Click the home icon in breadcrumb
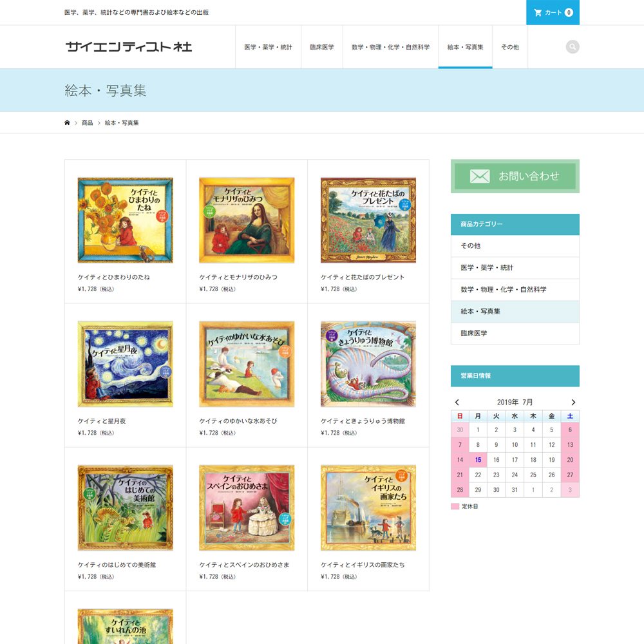The height and width of the screenshot is (644, 644). click(67, 122)
